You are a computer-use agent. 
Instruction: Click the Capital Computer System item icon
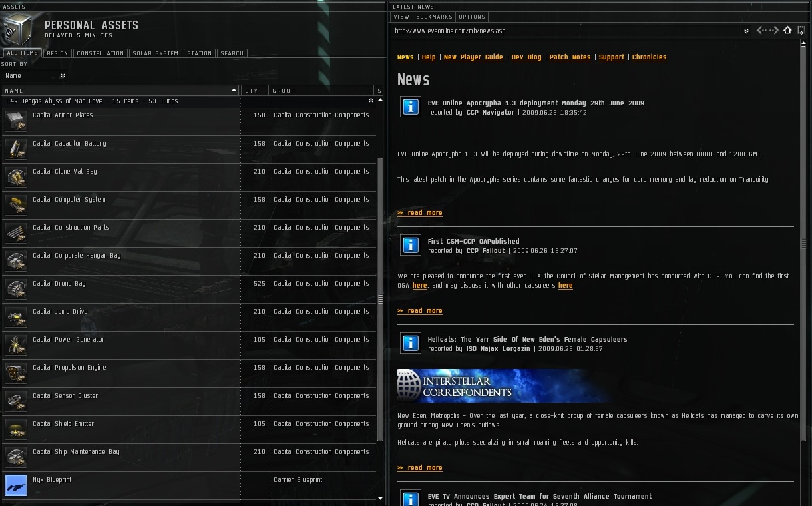16,205
